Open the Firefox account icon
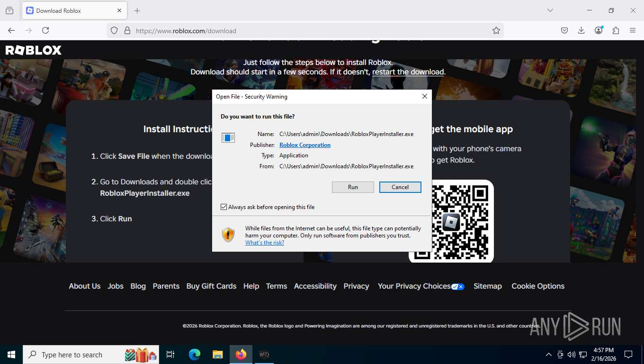Image resolution: width=644 pixels, height=364 pixels. pos(599,30)
